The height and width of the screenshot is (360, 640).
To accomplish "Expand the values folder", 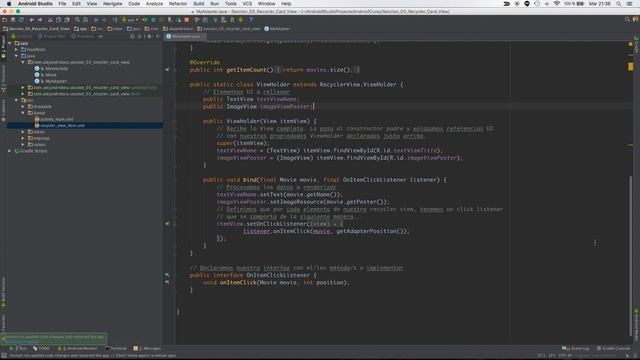I will pyautogui.click(x=23, y=144).
